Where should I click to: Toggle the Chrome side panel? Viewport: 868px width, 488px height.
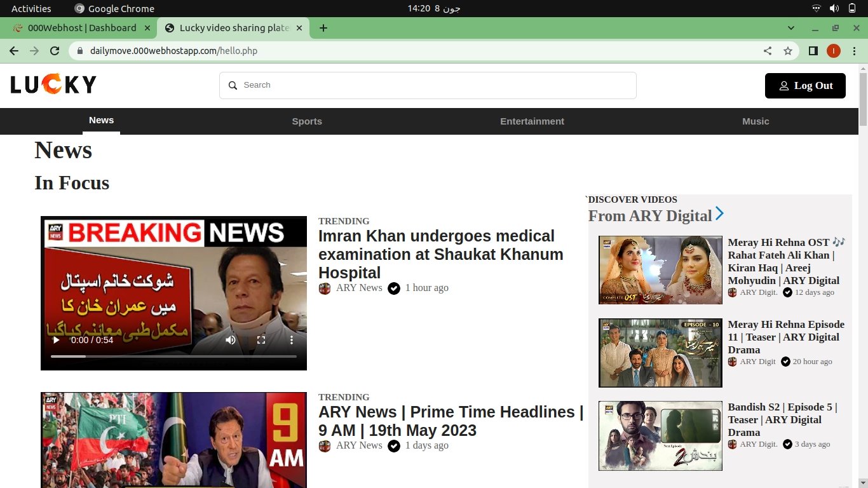point(813,51)
